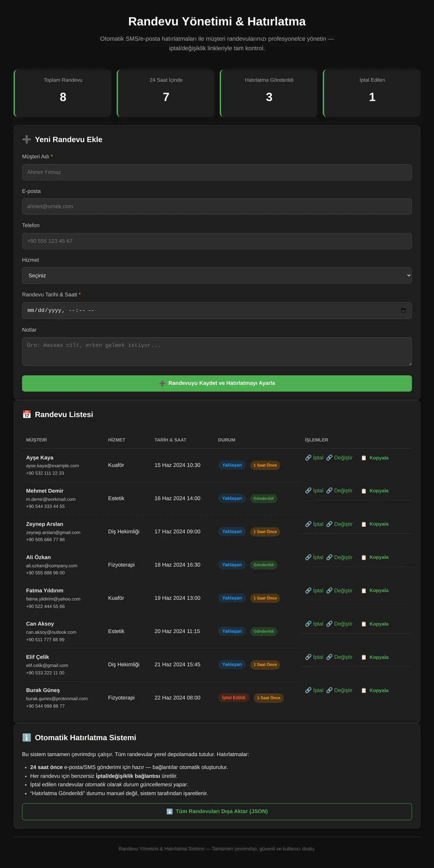Click the clipboard icon in Mehmet Demir's row
The image size is (434, 868).
click(x=364, y=491)
